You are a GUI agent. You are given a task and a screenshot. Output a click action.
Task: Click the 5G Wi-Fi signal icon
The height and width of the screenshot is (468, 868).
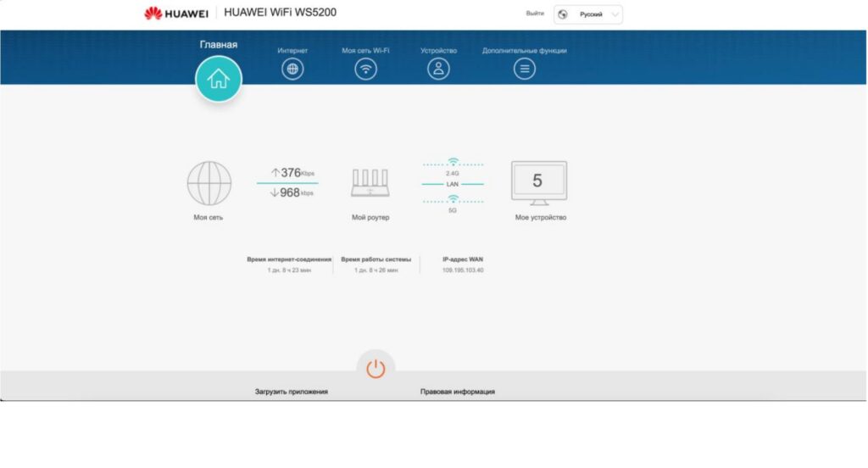(453, 199)
